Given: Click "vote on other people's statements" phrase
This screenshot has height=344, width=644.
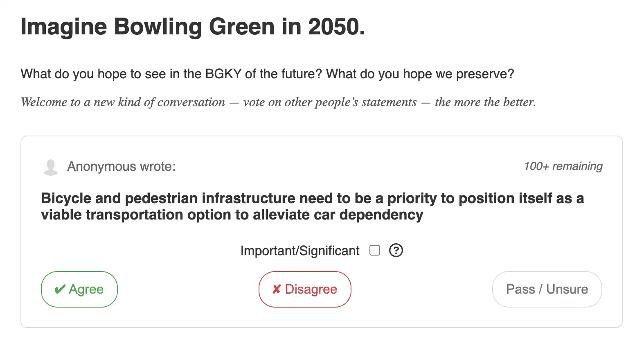Looking at the screenshot, I should 330,102.
